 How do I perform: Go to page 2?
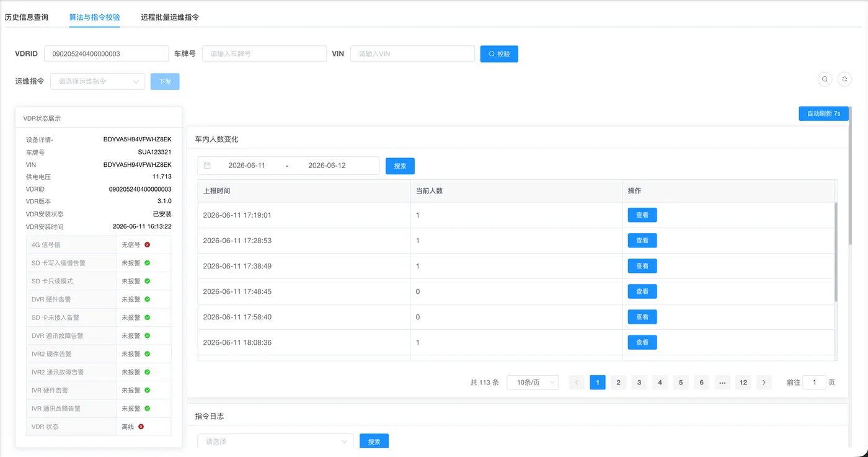(618, 383)
